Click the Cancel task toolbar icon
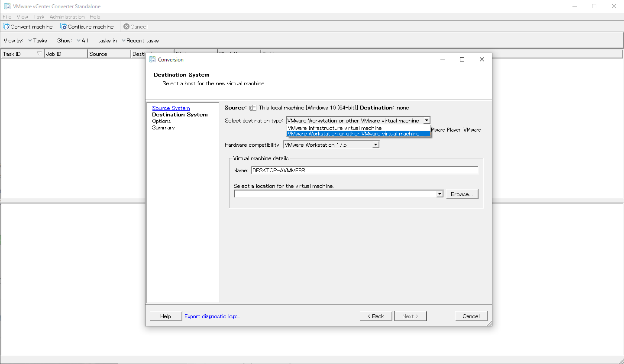This screenshot has width=624, height=364. coord(126,26)
